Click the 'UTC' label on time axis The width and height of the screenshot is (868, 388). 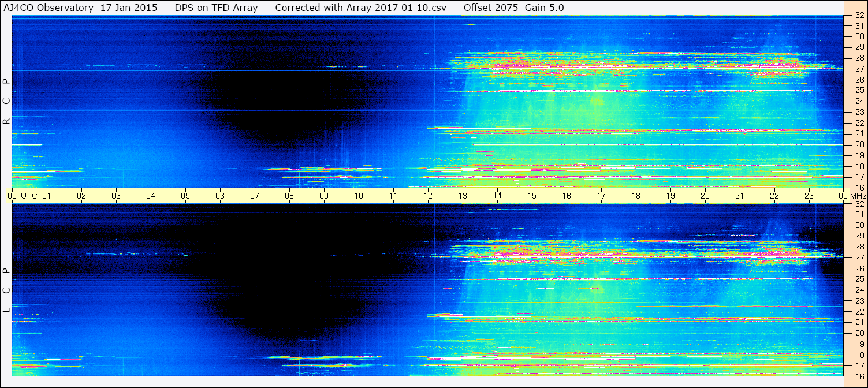pos(29,196)
